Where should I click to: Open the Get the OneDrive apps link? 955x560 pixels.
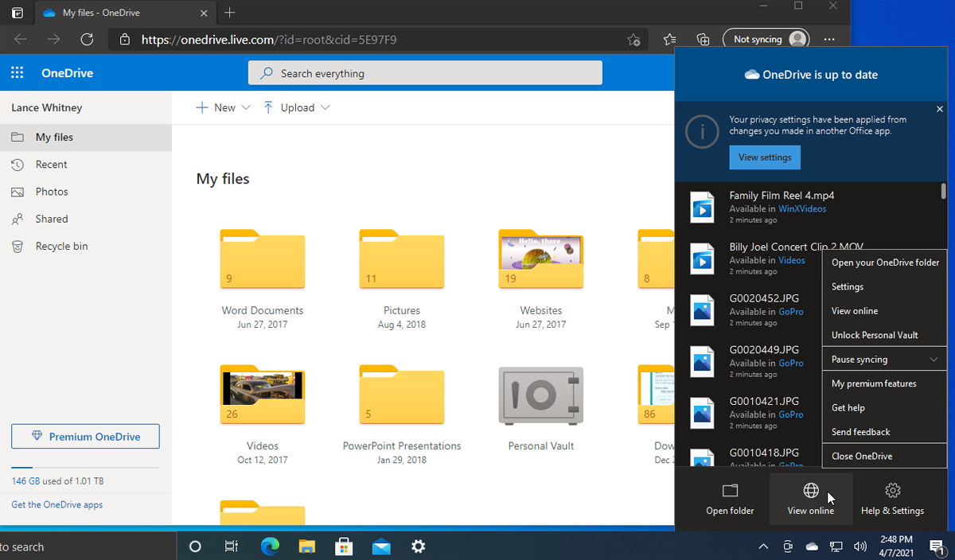[x=57, y=504]
